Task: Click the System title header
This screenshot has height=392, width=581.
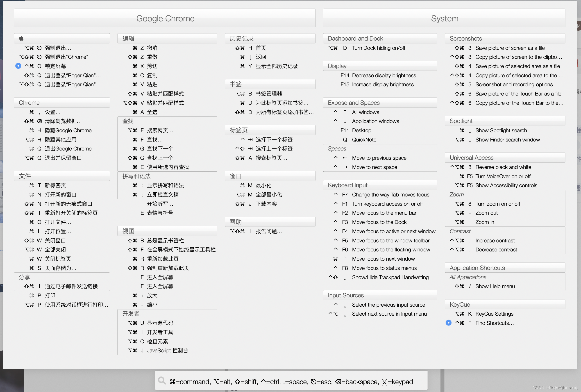Action: tap(444, 18)
